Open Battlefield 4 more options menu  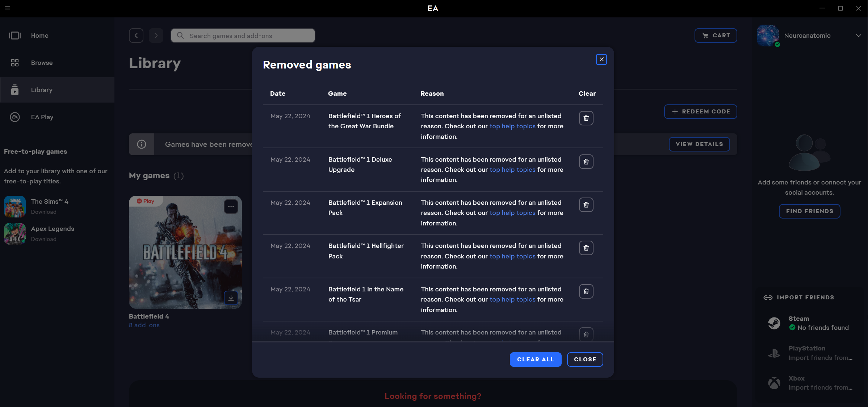coord(231,207)
